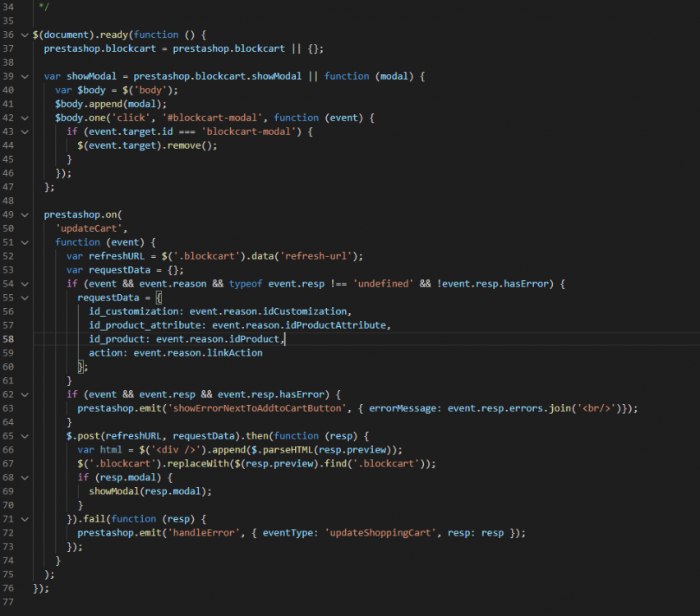The height and width of the screenshot is (616, 700).
Task: Select line number 34 in the gutter
Action: 8,7
